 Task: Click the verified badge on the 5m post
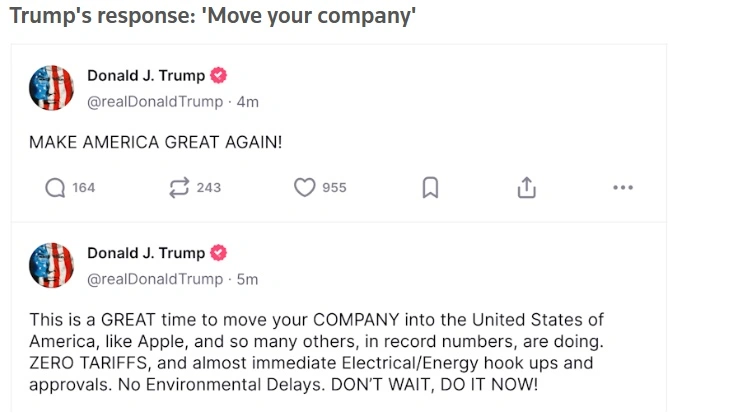point(218,253)
